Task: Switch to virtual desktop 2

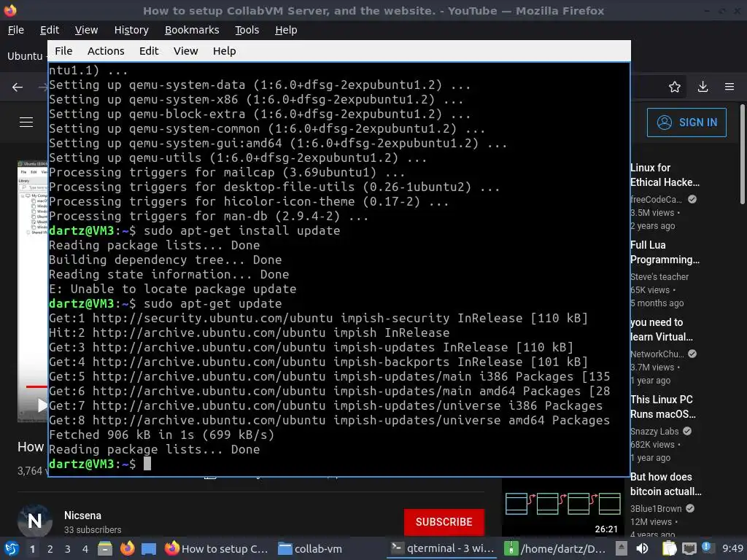Action: [x=50, y=549]
